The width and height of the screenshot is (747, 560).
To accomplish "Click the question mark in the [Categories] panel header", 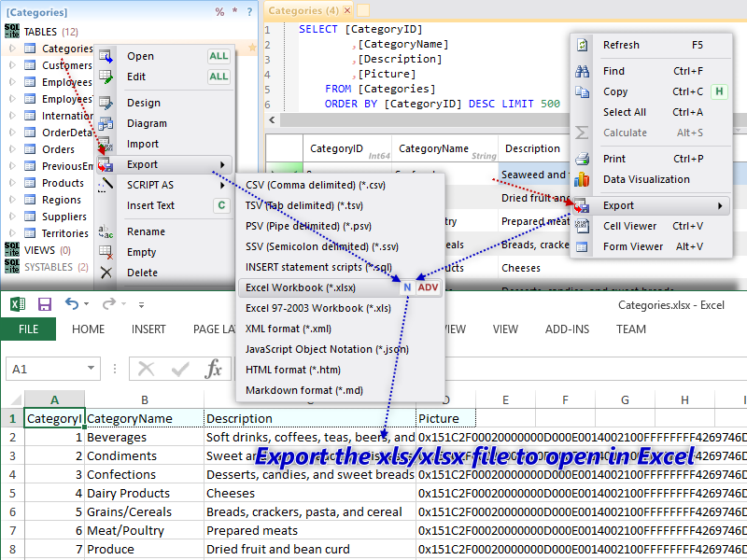I will (x=249, y=12).
